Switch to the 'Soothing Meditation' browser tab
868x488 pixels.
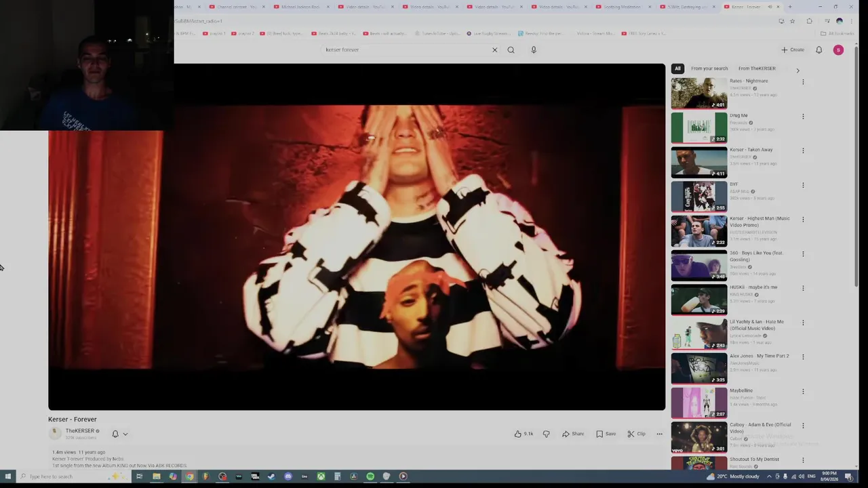(x=622, y=7)
